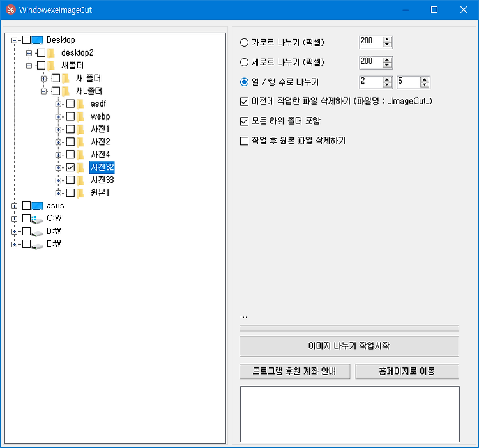Expand the desktop2 folder node
479x448 pixels.
(29, 53)
